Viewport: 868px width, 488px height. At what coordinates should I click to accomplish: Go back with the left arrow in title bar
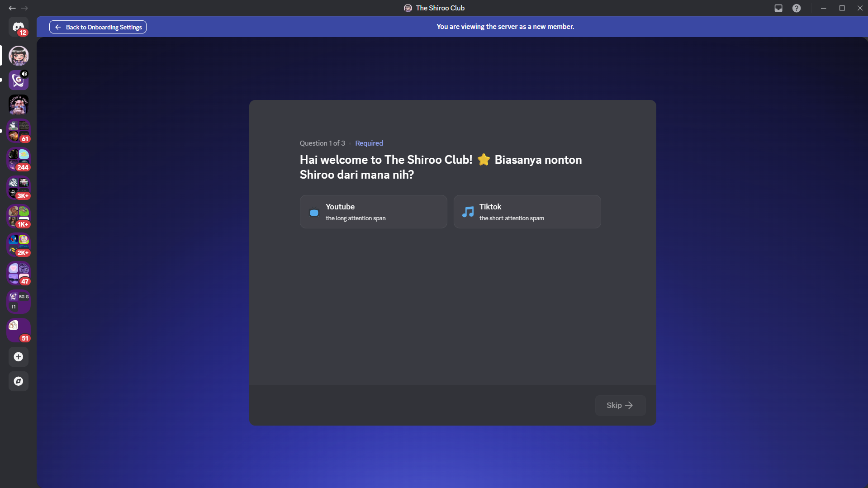pos(12,8)
